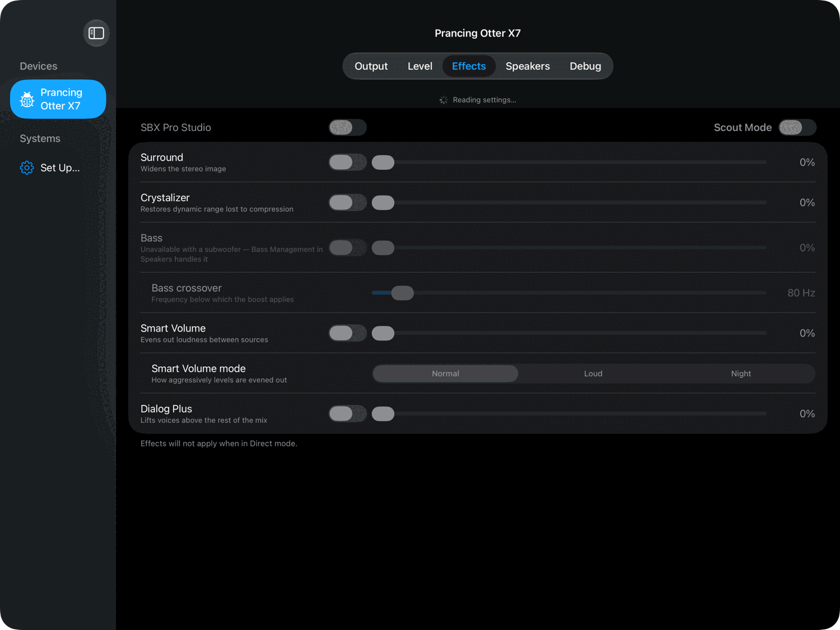
Task: Click the Surround 0% value
Action: coord(807,162)
